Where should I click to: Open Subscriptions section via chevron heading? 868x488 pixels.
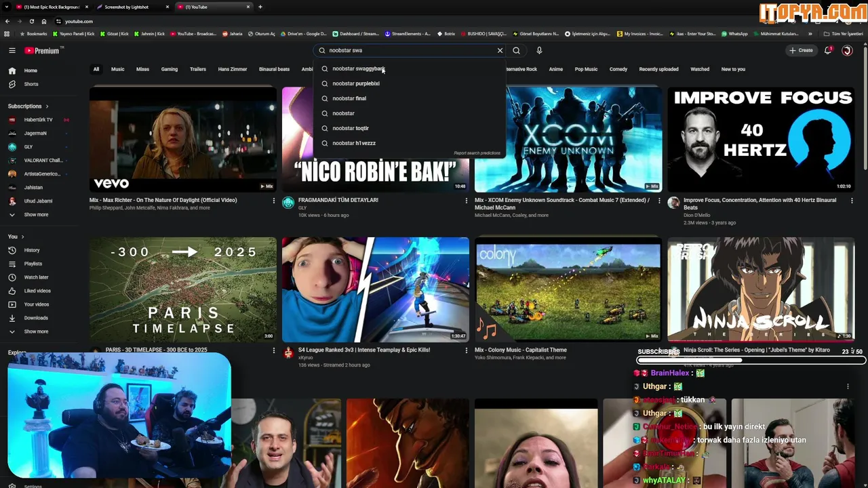[x=28, y=106]
